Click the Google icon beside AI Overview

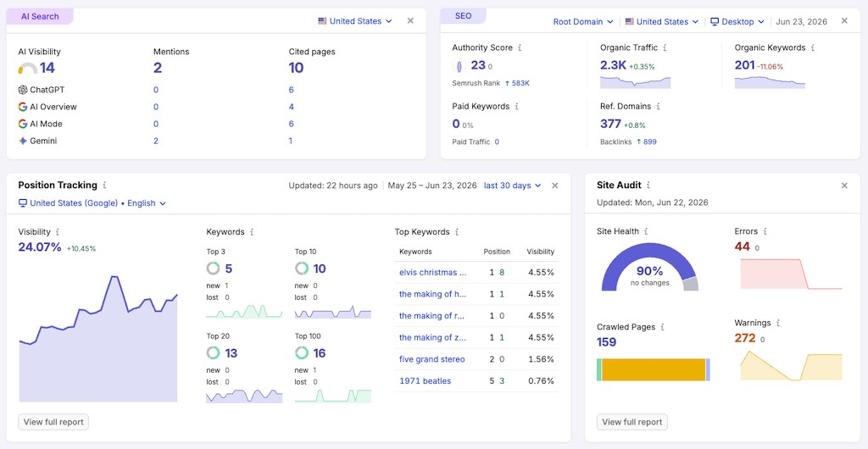[23, 107]
